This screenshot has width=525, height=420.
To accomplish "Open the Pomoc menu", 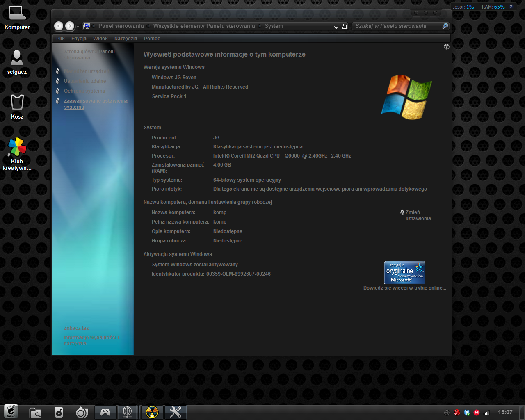I will tap(152, 39).
